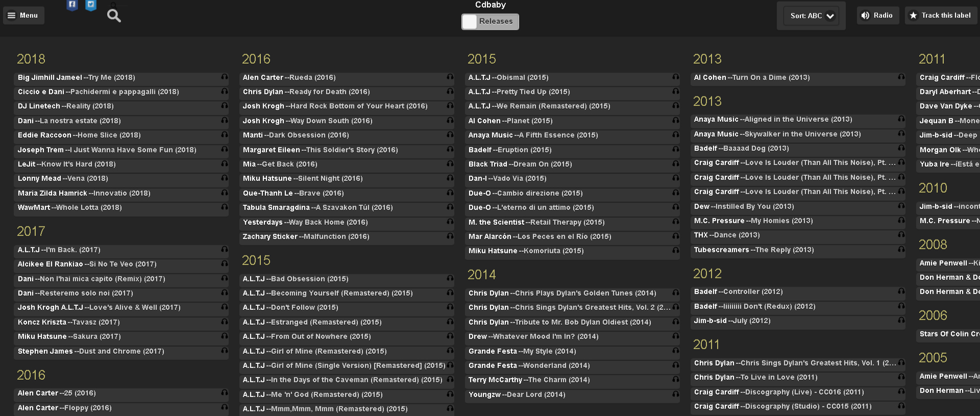The width and height of the screenshot is (980, 416).
Task: Play headphone icon for Stephen James Dust and Chrome
Action: pos(225,351)
